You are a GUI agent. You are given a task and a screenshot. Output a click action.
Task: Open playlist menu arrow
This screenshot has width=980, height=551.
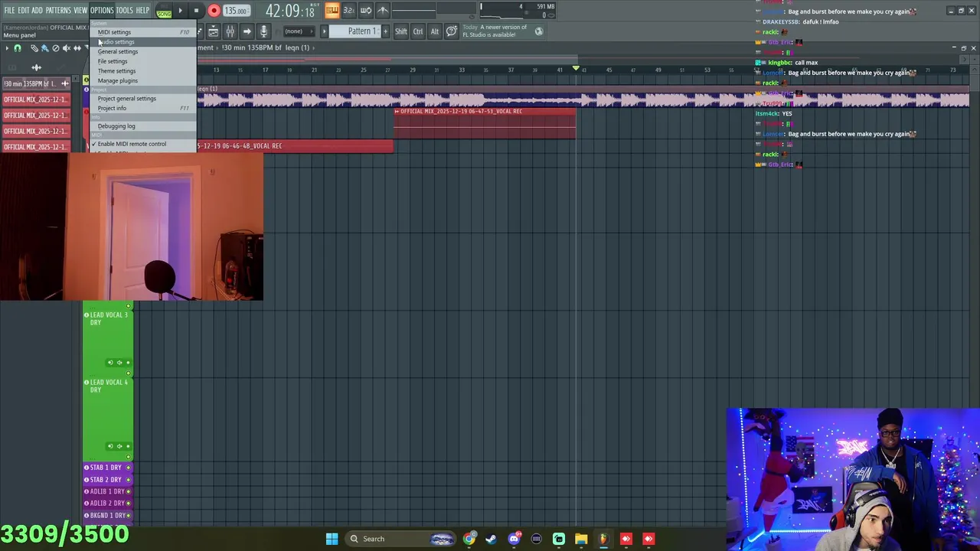pyautogui.click(x=7, y=48)
